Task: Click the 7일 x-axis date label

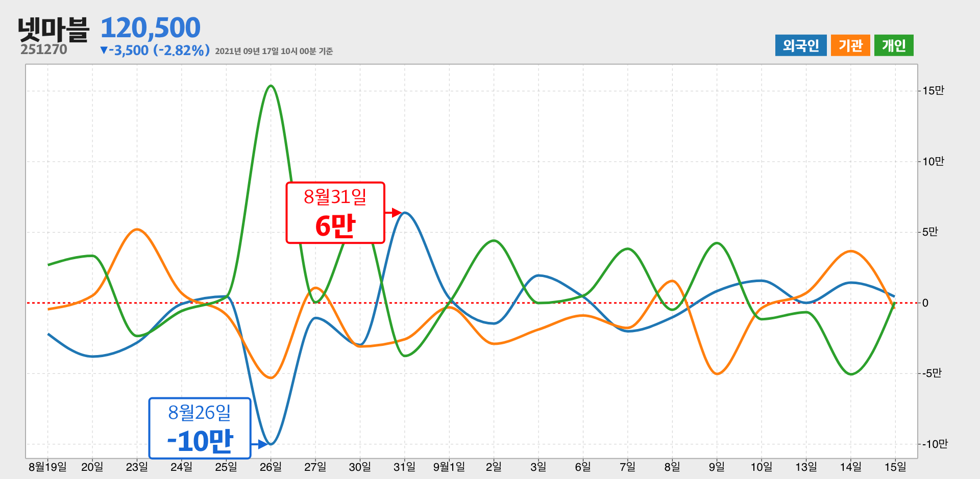Action: 627,467
